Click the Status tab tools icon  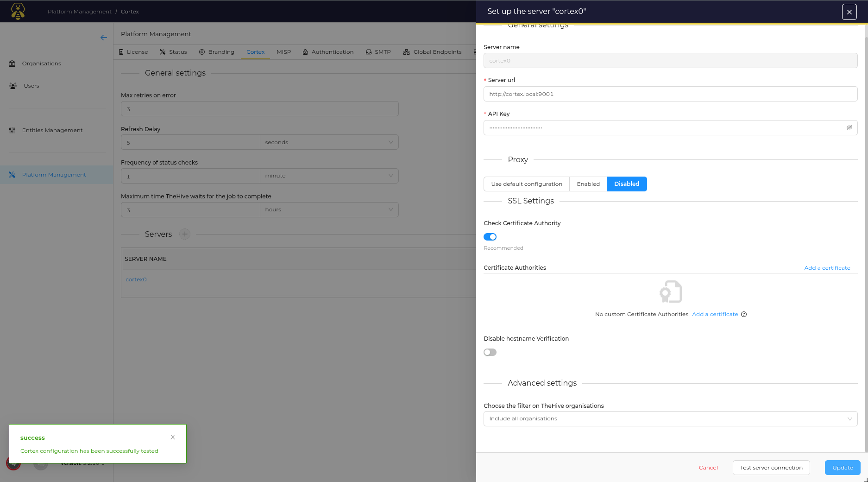coord(163,52)
